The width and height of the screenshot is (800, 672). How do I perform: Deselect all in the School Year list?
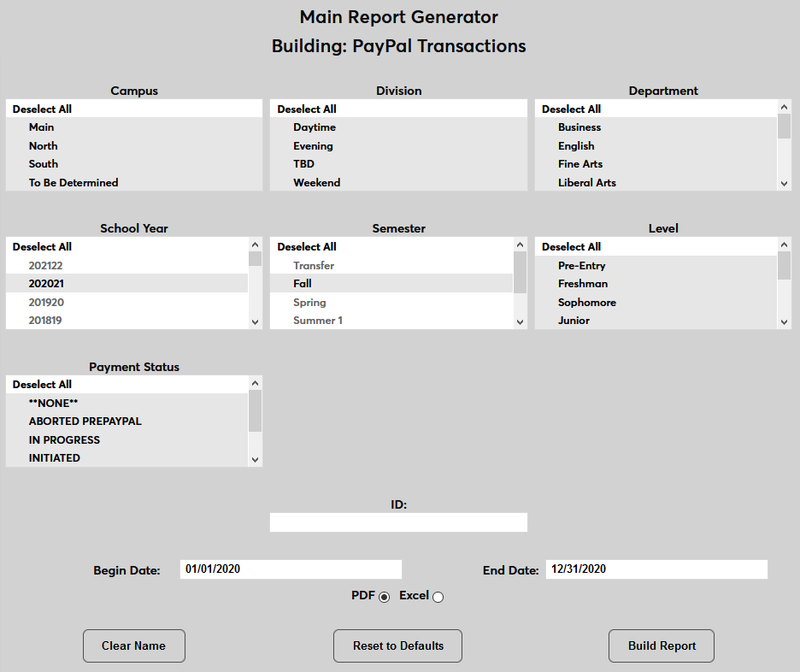tap(127, 246)
